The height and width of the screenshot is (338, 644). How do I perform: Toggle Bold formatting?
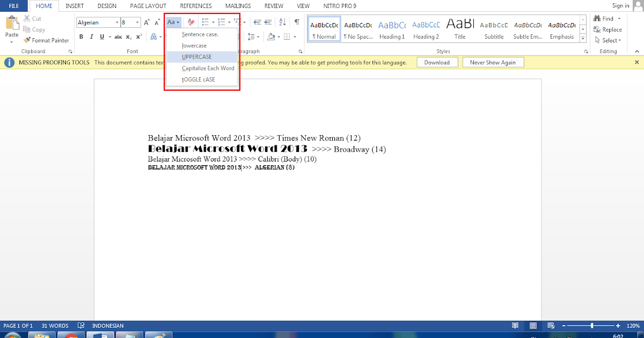(82, 37)
